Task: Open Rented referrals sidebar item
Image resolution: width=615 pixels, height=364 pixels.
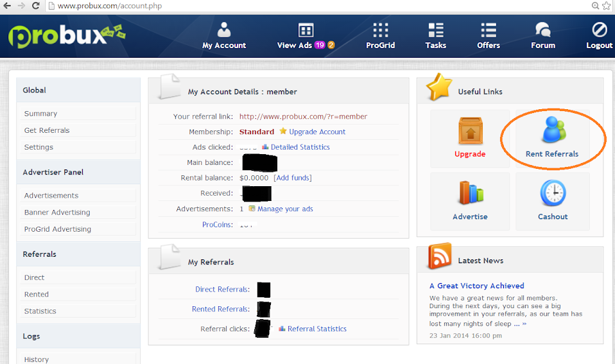Action: pyautogui.click(x=78, y=294)
